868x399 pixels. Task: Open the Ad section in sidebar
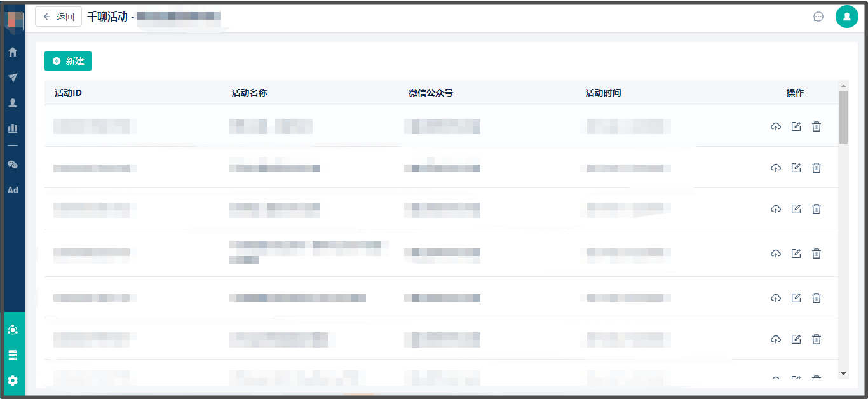13,190
